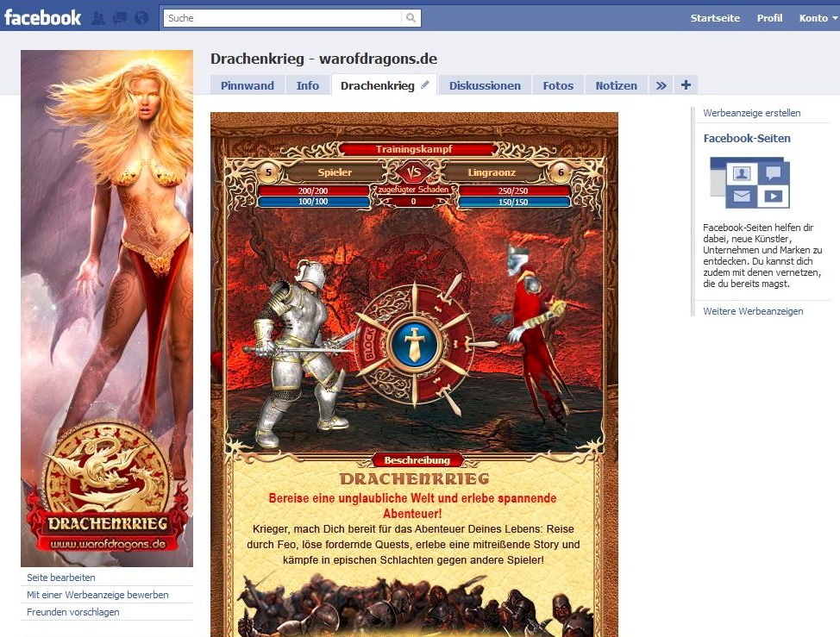Image resolution: width=840 pixels, height=637 pixels.
Task: Click the page title Drachenkrieg - warofdragons.de
Action: [x=323, y=59]
